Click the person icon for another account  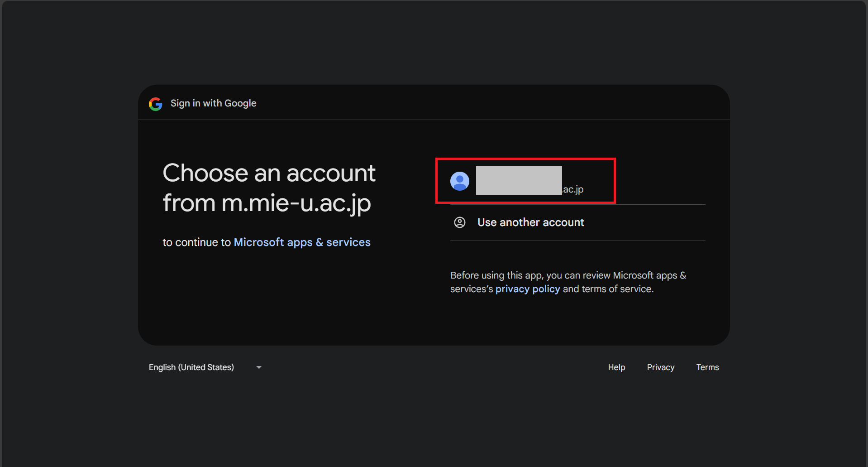tap(460, 222)
